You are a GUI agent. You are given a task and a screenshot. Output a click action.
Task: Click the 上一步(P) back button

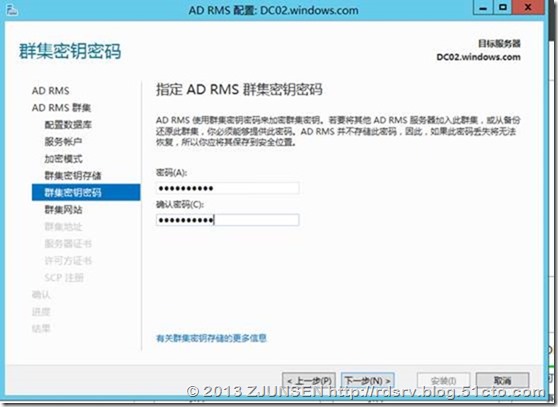309,380
